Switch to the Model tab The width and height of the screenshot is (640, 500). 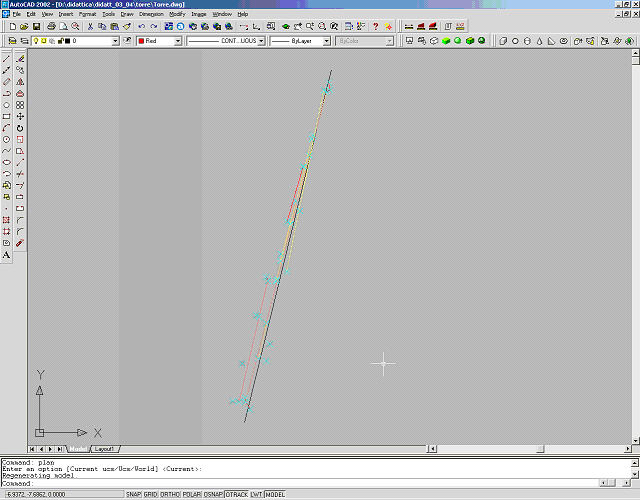[78, 449]
